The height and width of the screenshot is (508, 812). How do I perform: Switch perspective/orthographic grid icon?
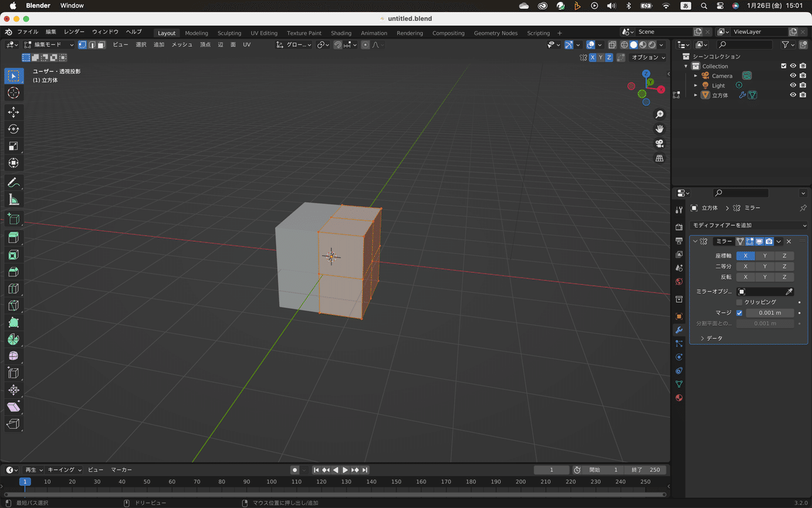(x=660, y=158)
